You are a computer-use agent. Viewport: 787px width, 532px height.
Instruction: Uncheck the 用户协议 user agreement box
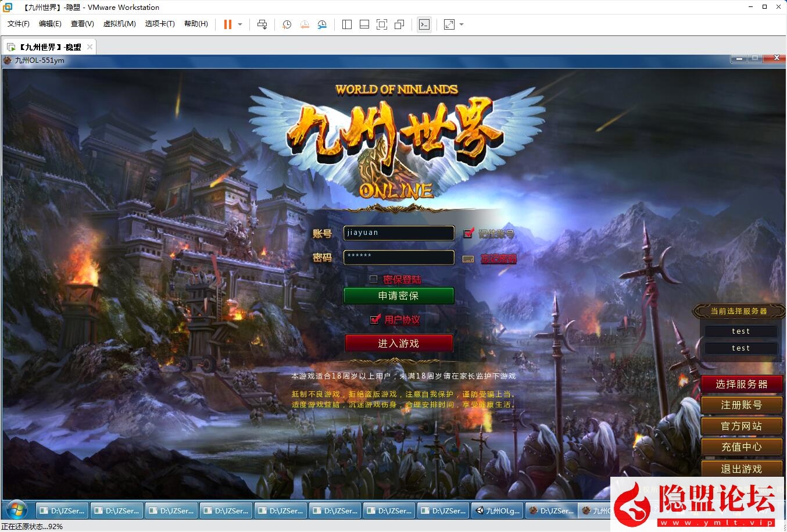coord(375,319)
